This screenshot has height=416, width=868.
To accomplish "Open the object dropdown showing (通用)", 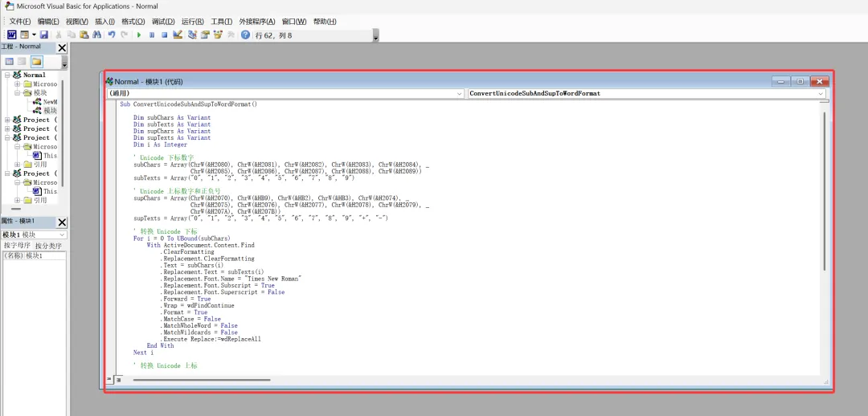I will [285, 93].
